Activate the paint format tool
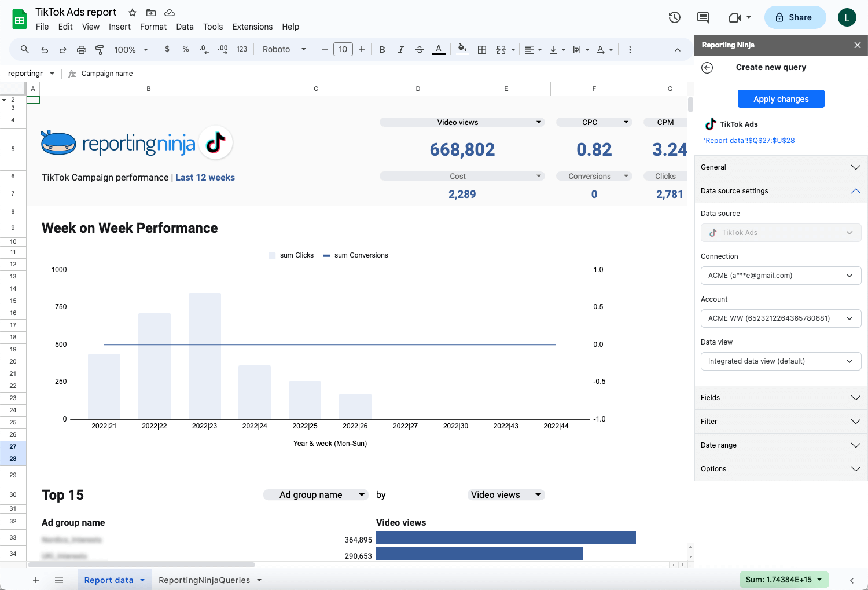Screen dimensions: 868x590 click(x=100, y=50)
